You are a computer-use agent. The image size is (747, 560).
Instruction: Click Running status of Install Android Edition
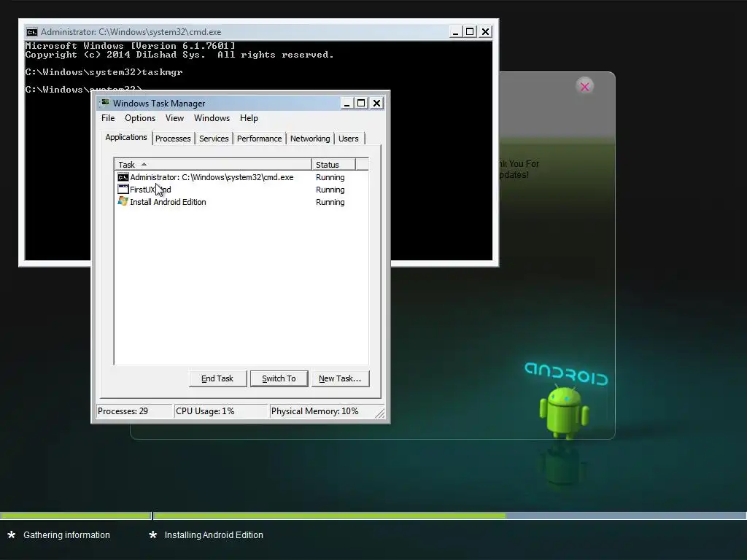coord(330,202)
